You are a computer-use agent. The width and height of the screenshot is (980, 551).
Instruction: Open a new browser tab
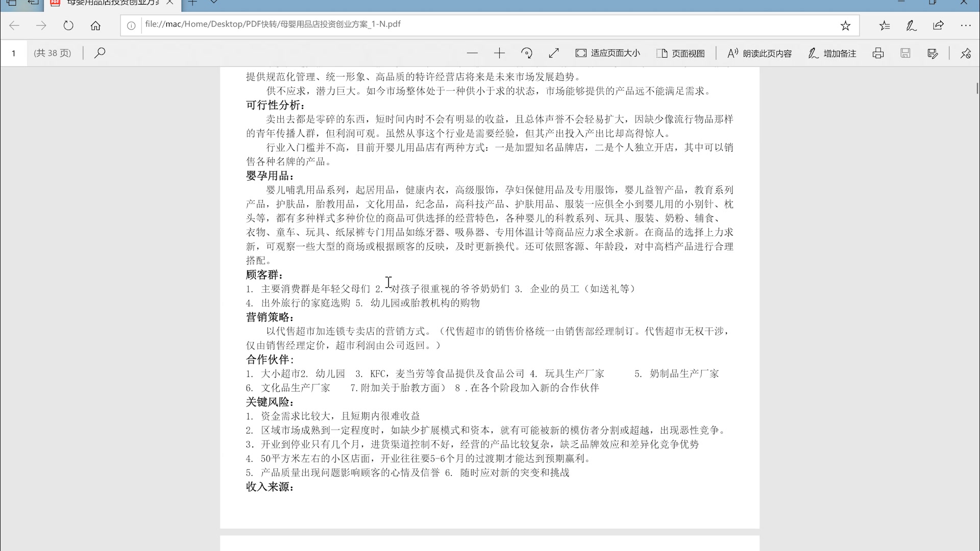pyautogui.click(x=192, y=3)
